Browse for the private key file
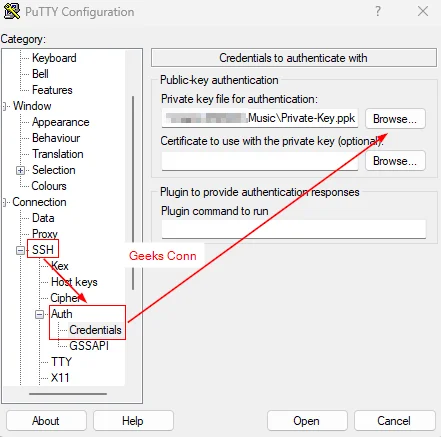Image resolution: width=441 pixels, height=437 pixels. click(395, 119)
